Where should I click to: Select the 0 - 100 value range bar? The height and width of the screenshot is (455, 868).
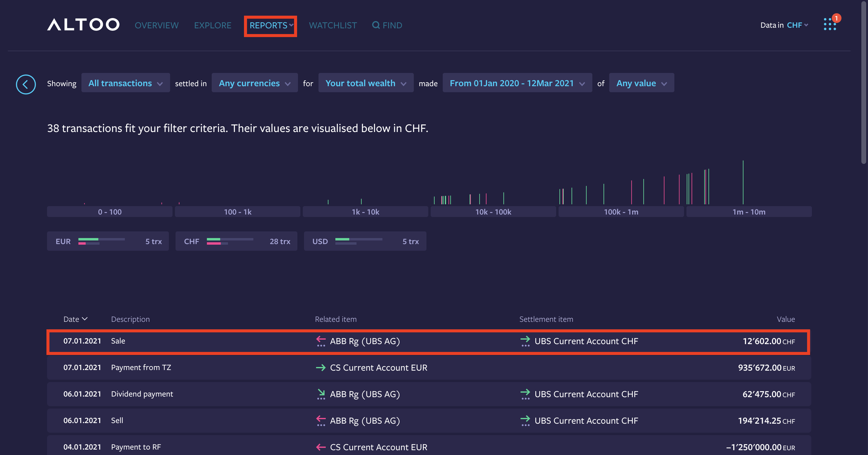(109, 212)
